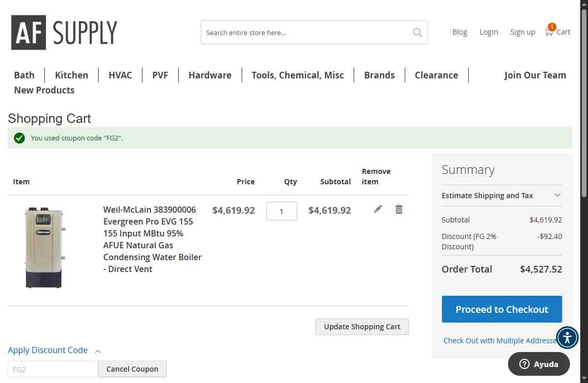Click the Ayuda help button
The image size is (588, 383).
coord(538,364)
